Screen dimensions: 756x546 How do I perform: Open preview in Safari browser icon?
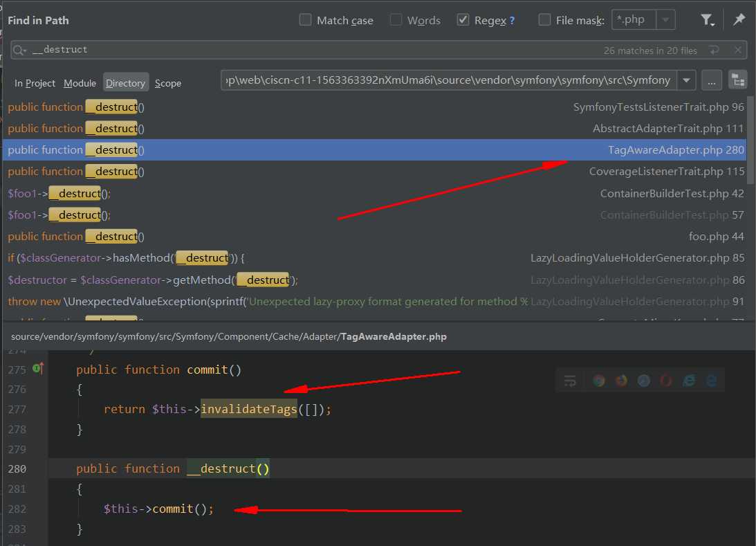coord(644,381)
